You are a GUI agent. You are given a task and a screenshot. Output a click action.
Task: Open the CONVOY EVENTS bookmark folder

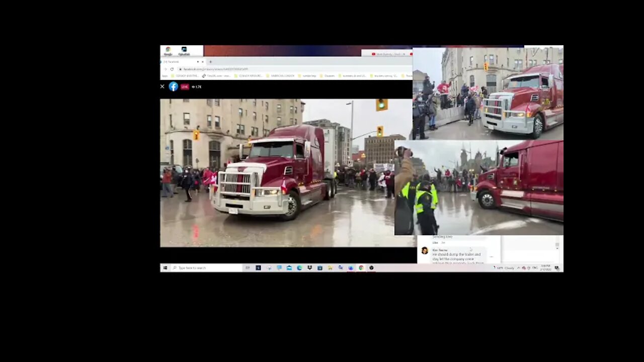click(185, 76)
